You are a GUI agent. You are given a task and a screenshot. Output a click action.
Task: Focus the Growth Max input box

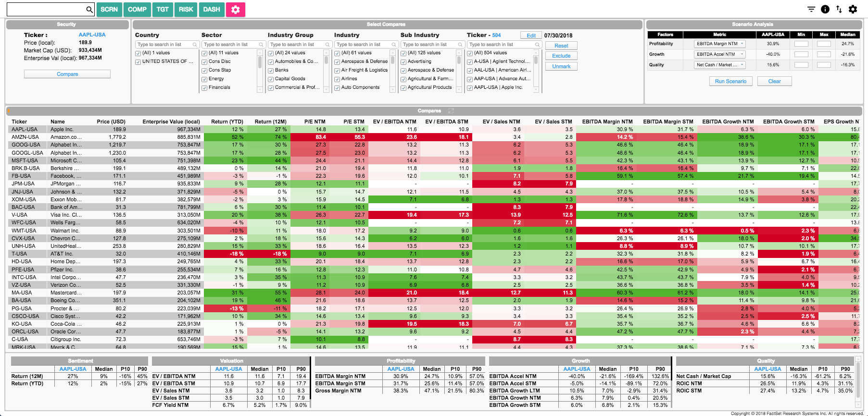(824, 54)
